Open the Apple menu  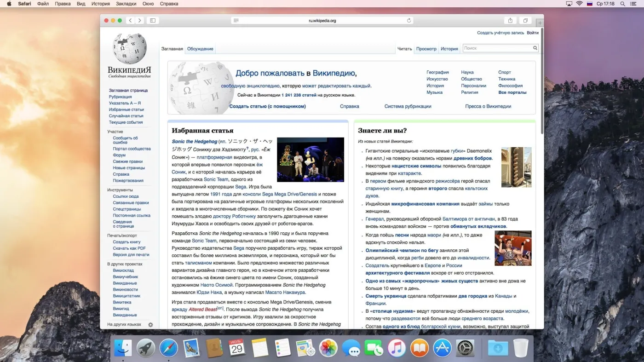click(9, 4)
